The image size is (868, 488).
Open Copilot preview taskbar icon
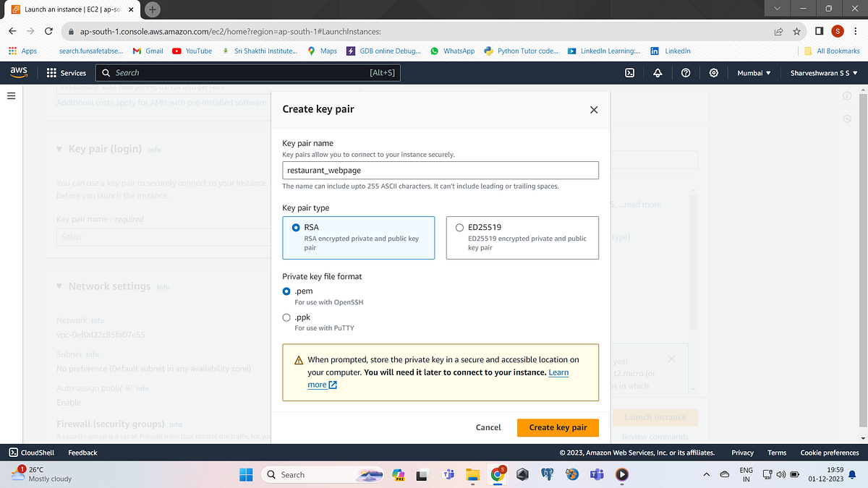tap(399, 474)
